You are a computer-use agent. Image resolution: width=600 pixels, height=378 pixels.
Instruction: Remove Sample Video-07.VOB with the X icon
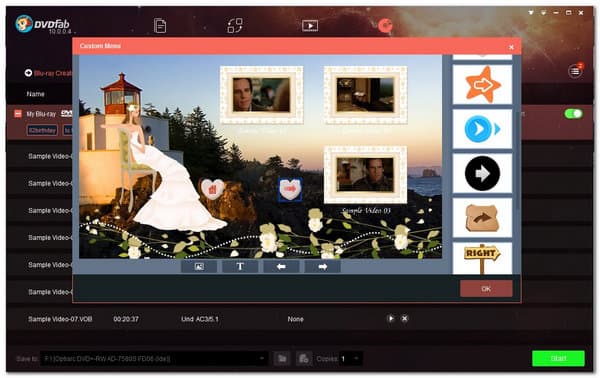pyautogui.click(x=404, y=318)
